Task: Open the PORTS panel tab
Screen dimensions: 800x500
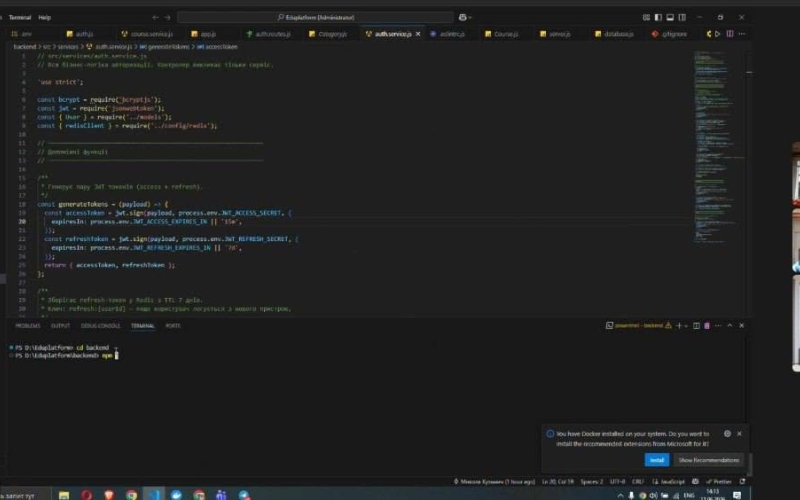Action: pos(173,326)
